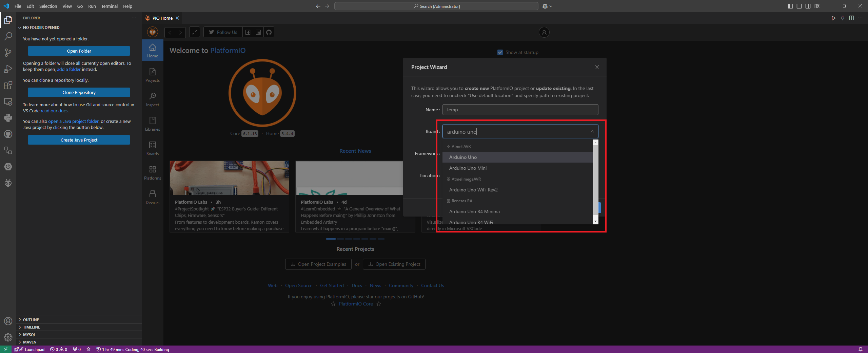
Task: Open the PlatformIO LinkedIn icon
Action: (x=258, y=32)
